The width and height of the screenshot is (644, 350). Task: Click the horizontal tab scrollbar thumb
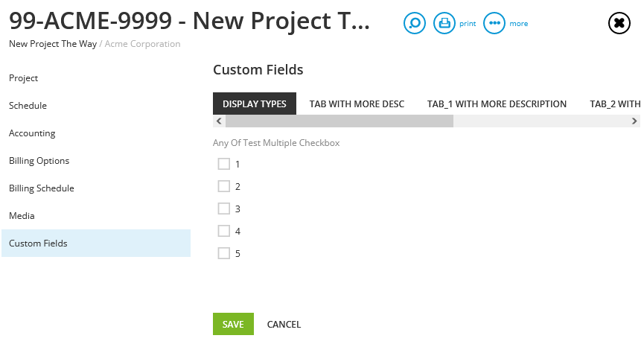click(x=339, y=121)
